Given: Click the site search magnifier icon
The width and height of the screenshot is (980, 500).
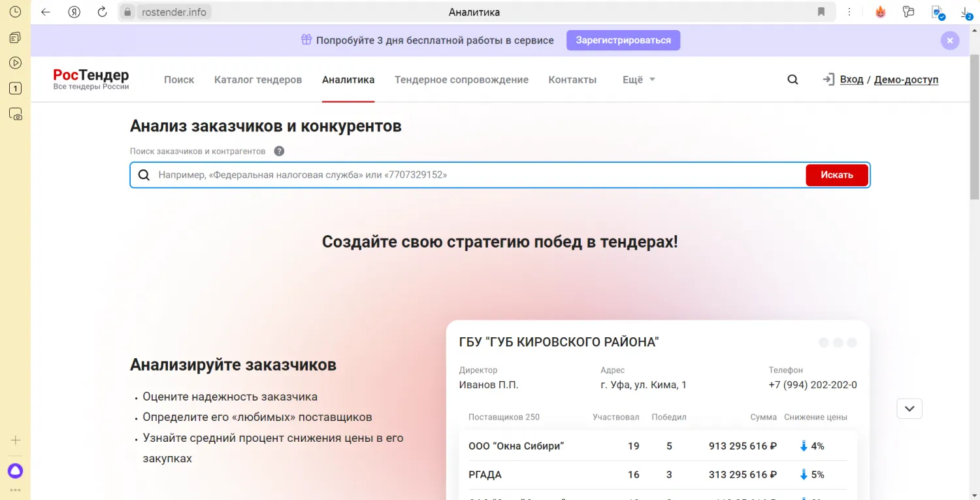Looking at the screenshot, I should (x=792, y=80).
